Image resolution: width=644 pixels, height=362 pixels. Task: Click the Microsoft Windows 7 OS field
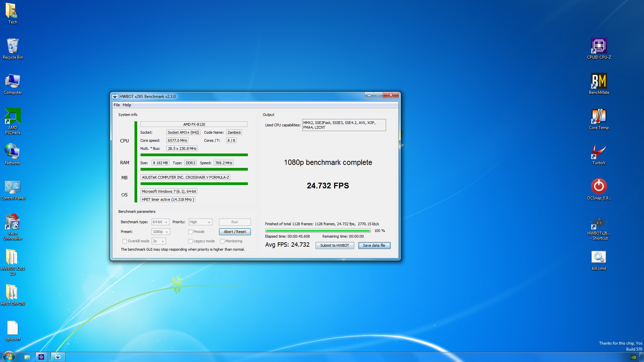pyautogui.click(x=169, y=191)
